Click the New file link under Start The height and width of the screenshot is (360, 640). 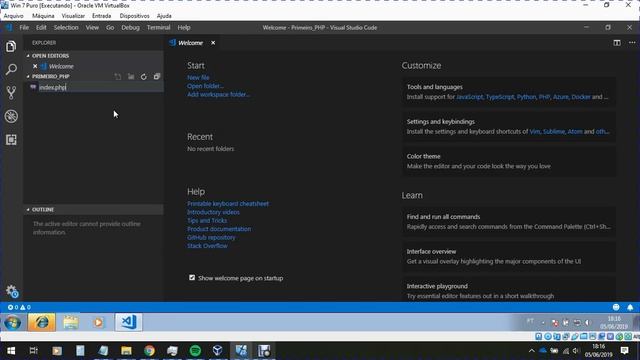click(198, 77)
